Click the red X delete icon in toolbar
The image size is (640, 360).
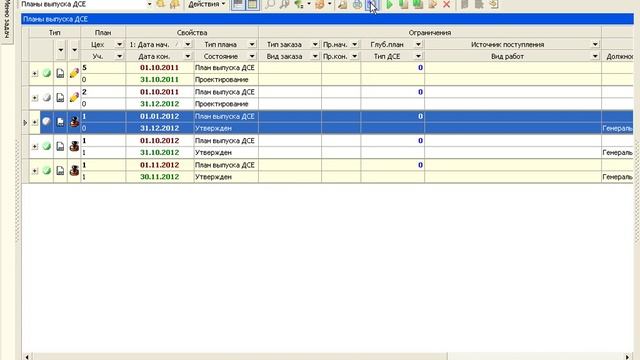pos(447,4)
